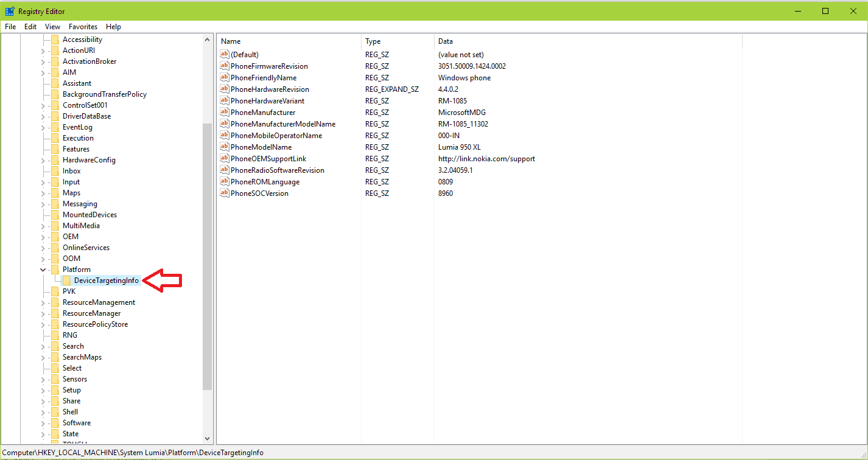The image size is (868, 460).
Task: Select the MultiMedia key label
Action: coord(81,226)
